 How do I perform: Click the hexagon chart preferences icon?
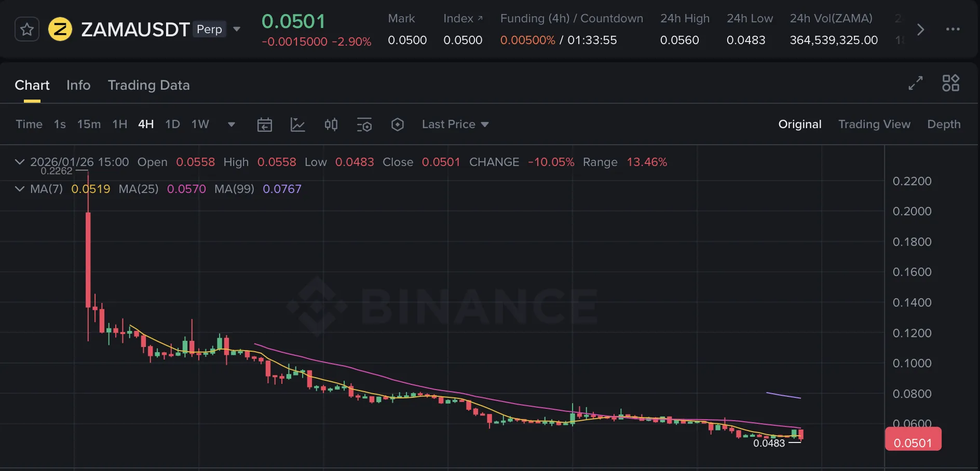click(x=398, y=124)
